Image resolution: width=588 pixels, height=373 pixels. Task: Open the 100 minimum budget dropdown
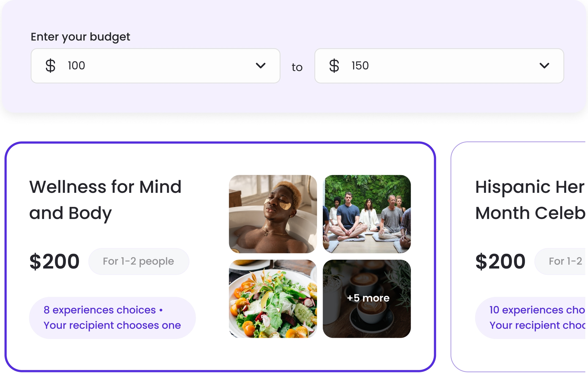(155, 65)
